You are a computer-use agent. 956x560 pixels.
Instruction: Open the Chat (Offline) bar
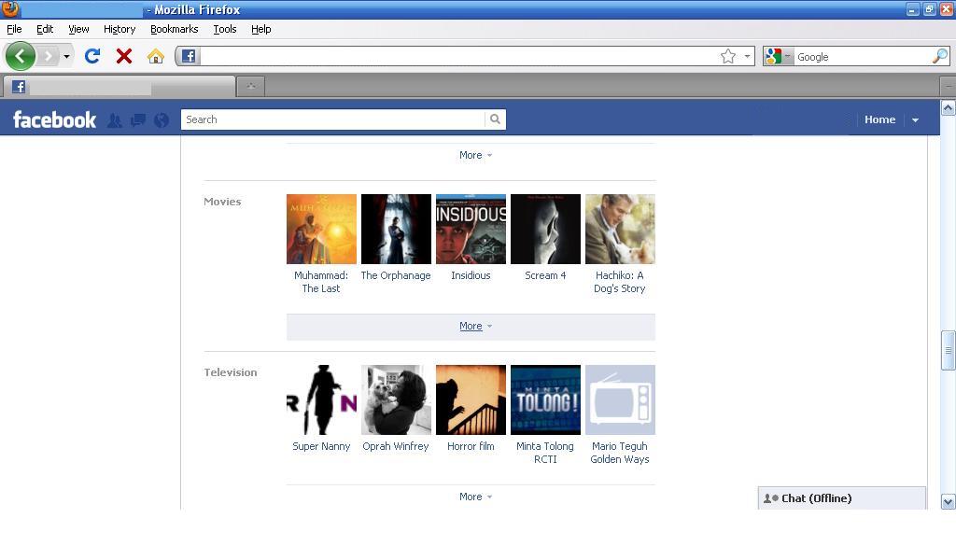(841, 498)
